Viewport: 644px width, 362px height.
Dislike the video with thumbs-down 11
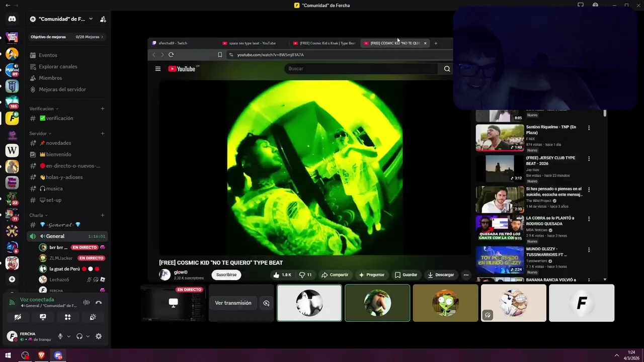point(305,275)
